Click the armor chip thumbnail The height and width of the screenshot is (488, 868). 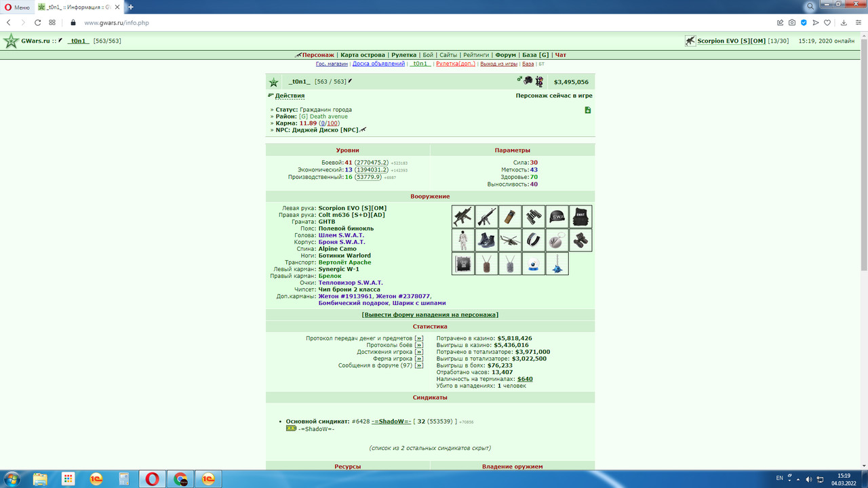pyautogui.click(x=463, y=264)
